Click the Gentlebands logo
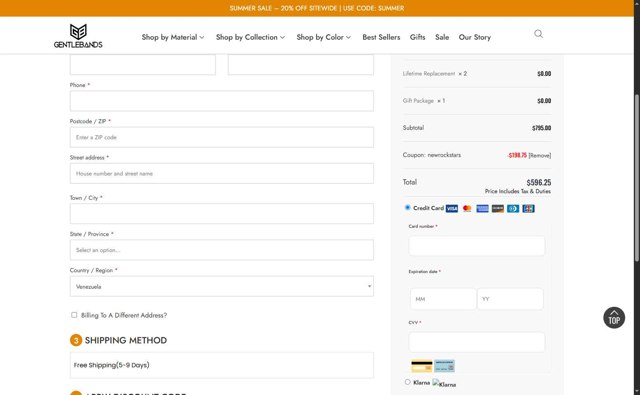 (78, 36)
